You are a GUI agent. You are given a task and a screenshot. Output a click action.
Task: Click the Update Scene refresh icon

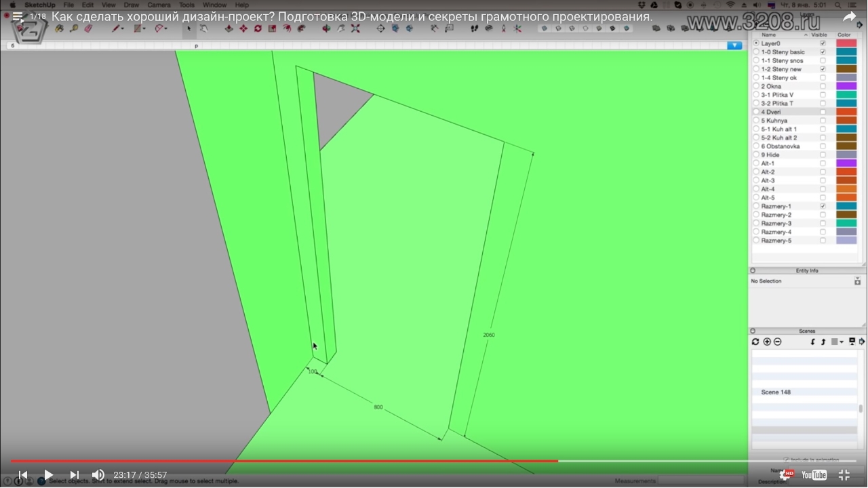(x=755, y=342)
